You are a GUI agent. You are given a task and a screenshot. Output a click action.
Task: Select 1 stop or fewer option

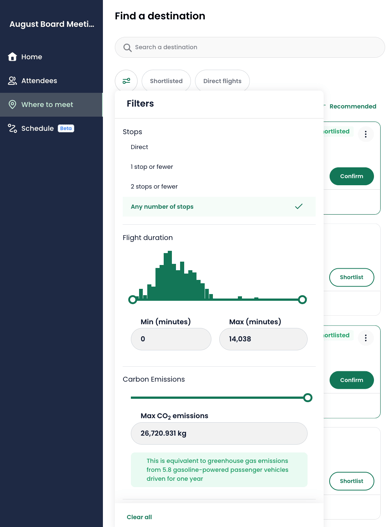219,167
